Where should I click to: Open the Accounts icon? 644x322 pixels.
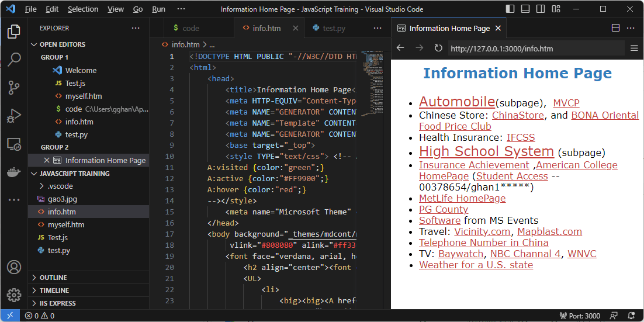point(14,267)
